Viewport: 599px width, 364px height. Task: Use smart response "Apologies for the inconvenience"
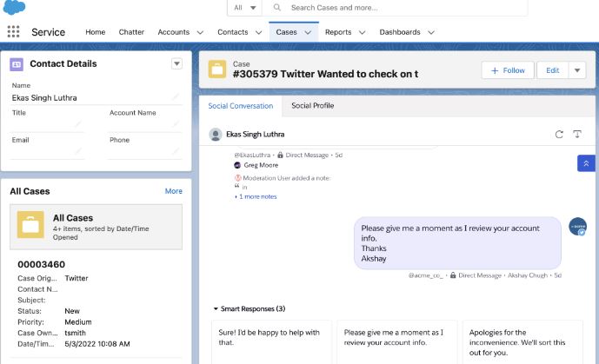coord(522,341)
